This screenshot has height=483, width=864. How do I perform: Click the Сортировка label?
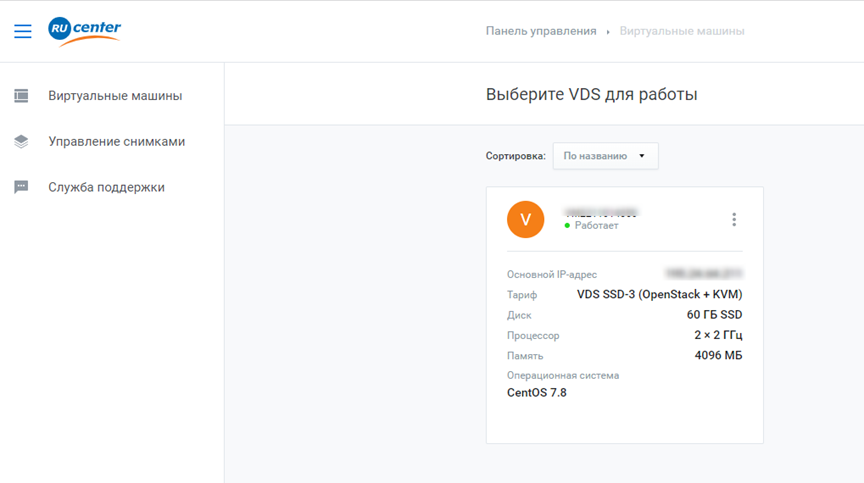(515, 156)
